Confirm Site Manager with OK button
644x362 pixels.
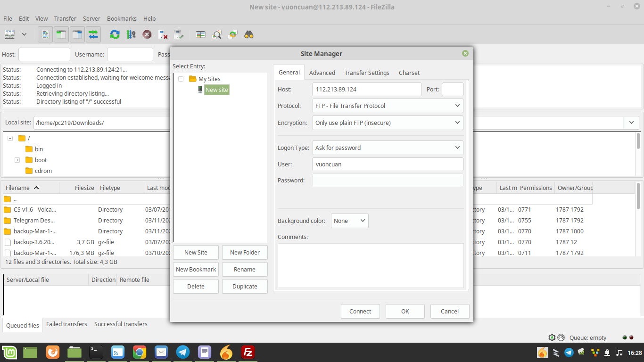(405, 311)
